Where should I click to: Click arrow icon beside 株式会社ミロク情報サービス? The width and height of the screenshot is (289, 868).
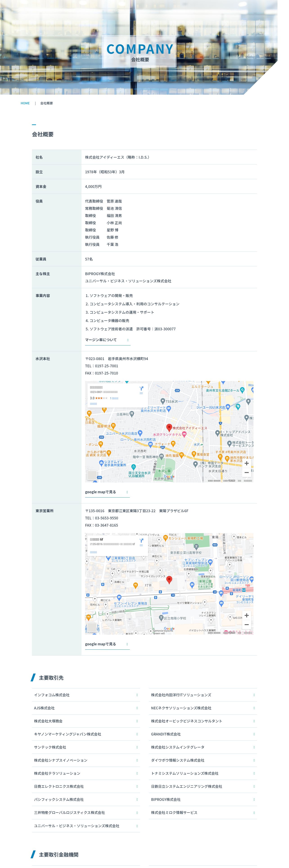pyautogui.click(x=254, y=813)
